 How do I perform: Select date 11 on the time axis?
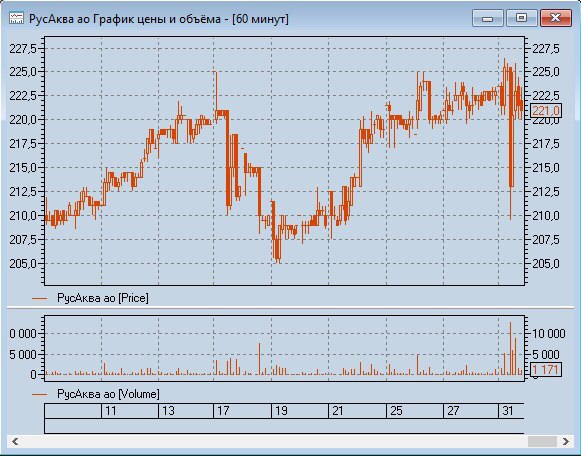click(111, 411)
